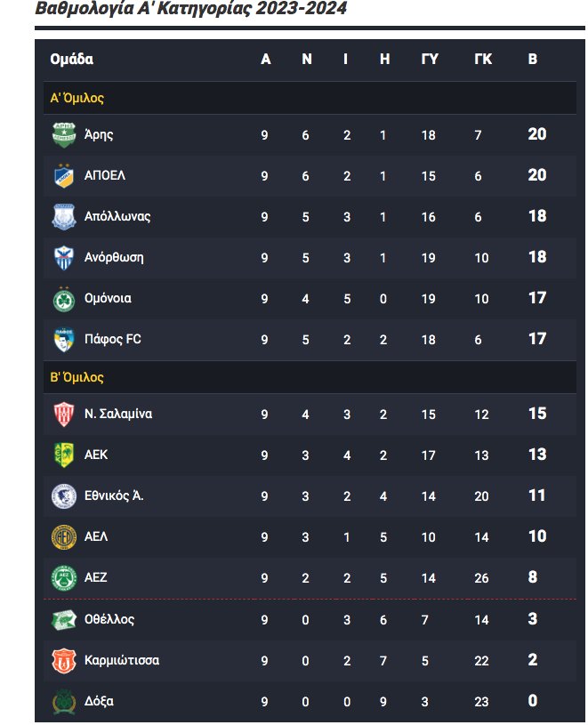Open the Ανόρθωση crest icon
588x725 pixels.
coord(64,258)
